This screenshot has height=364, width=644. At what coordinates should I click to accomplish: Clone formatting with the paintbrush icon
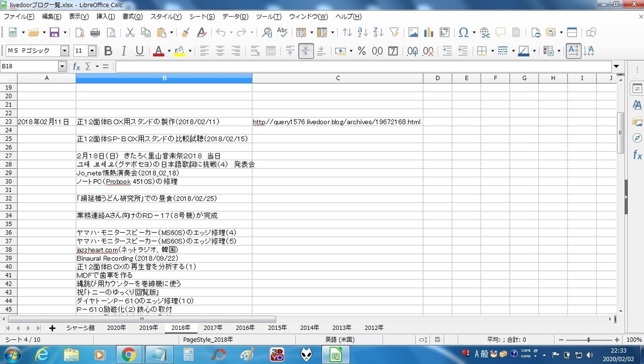tap(186, 33)
